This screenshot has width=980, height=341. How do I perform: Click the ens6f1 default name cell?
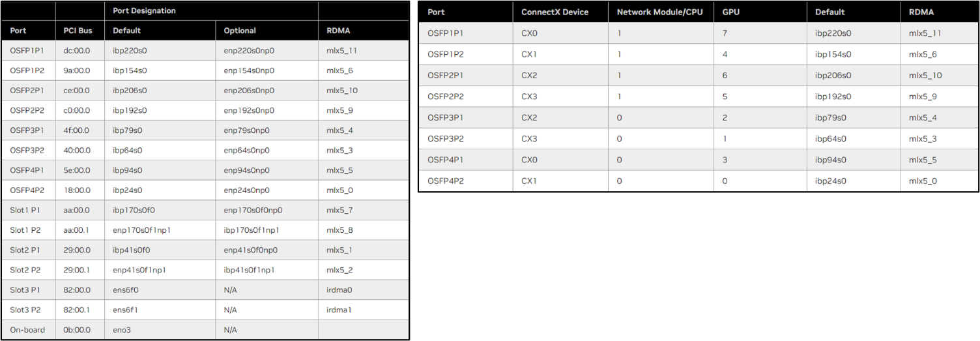pos(126,310)
